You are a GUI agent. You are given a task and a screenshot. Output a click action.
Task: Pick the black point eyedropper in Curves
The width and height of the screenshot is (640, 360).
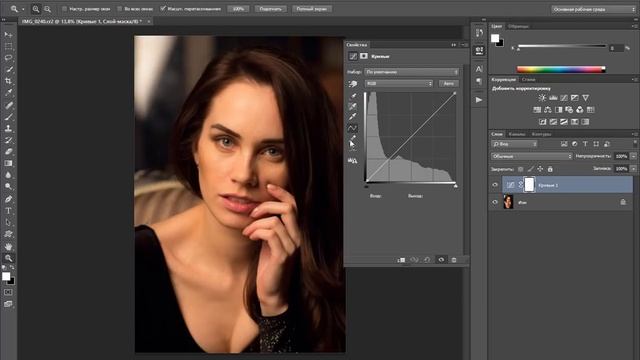click(x=353, y=96)
